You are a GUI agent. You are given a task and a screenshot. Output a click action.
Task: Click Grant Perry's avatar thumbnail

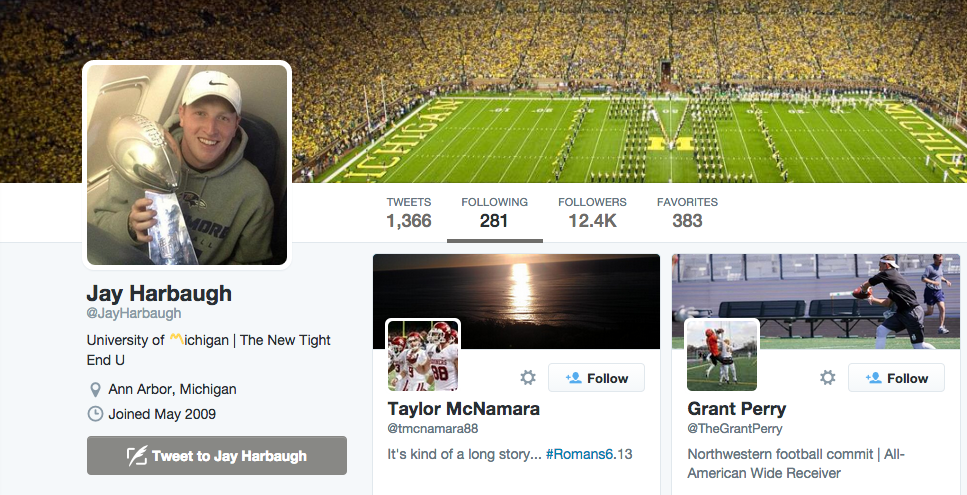[722, 355]
